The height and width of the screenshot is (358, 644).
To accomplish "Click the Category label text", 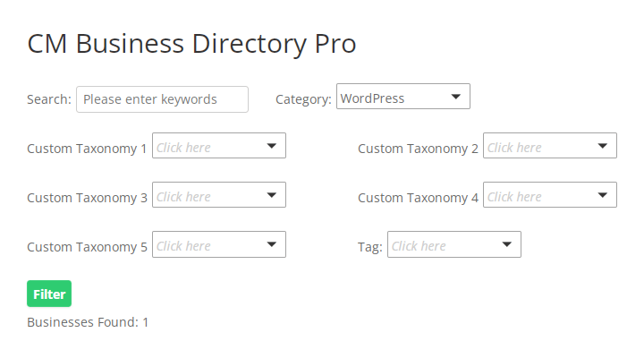I will click(x=303, y=99).
